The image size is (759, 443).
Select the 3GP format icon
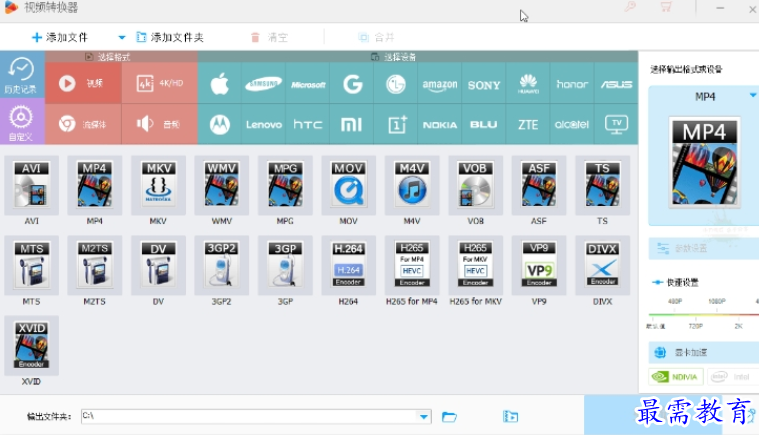click(285, 265)
